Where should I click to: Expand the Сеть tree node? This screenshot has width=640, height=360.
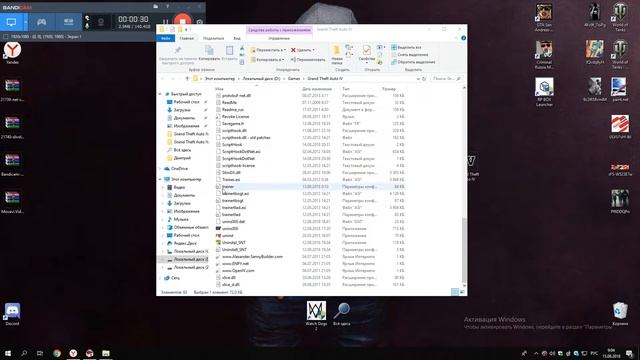(x=160, y=278)
